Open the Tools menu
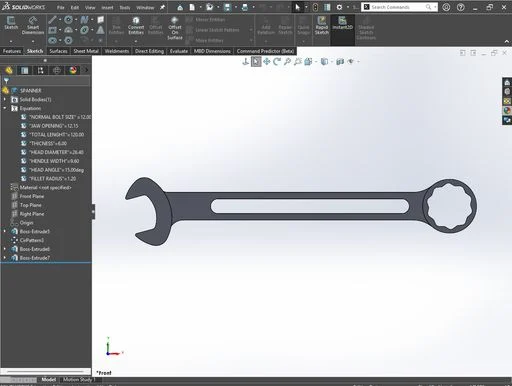The image size is (512, 386). [x=125, y=7]
